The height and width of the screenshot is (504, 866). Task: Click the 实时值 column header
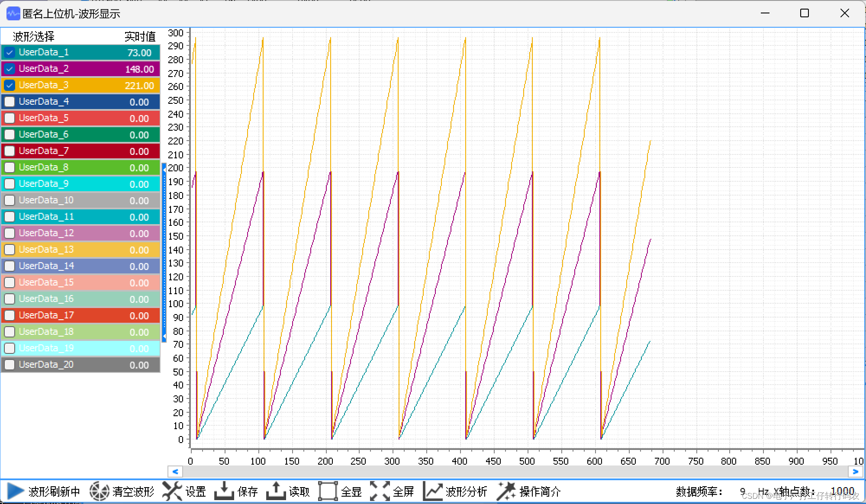140,36
